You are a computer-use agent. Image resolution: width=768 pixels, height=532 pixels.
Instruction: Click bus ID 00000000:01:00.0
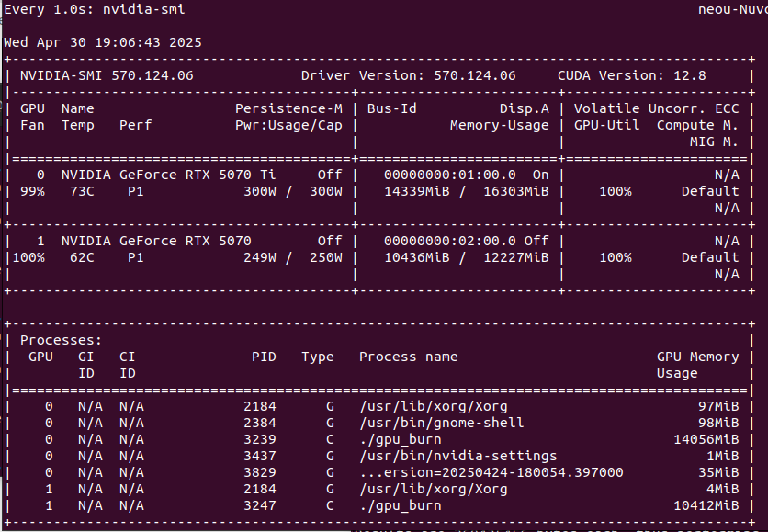pos(449,175)
